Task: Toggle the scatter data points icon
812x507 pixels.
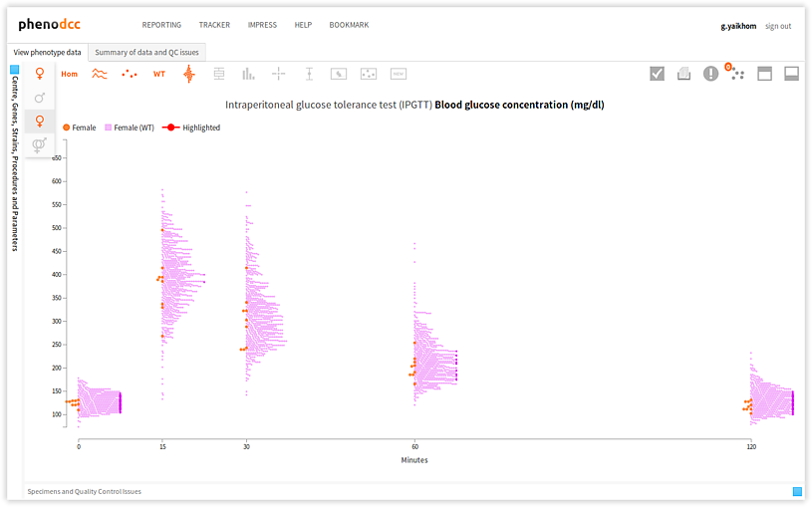Action: click(x=130, y=74)
